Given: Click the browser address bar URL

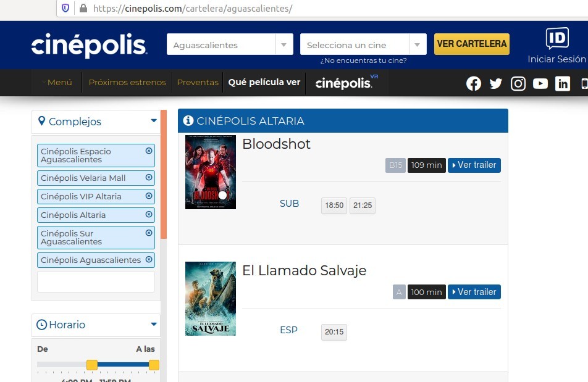Looking at the screenshot, I should tap(193, 8).
